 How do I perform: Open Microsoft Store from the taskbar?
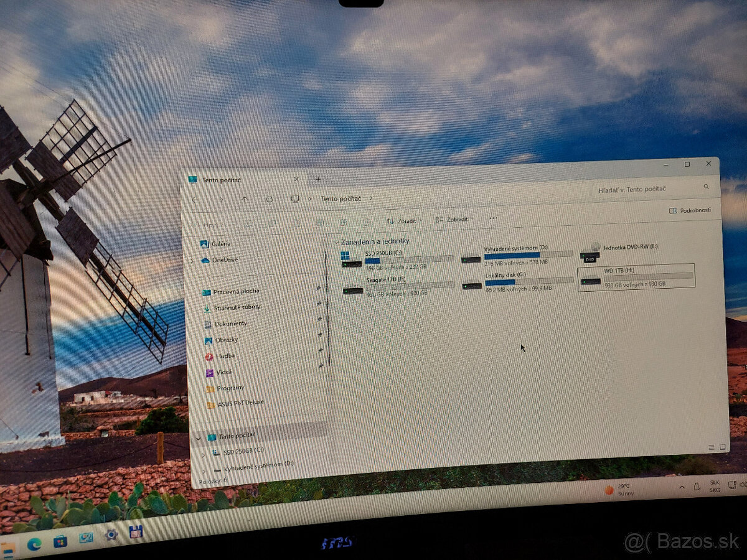tap(60, 541)
